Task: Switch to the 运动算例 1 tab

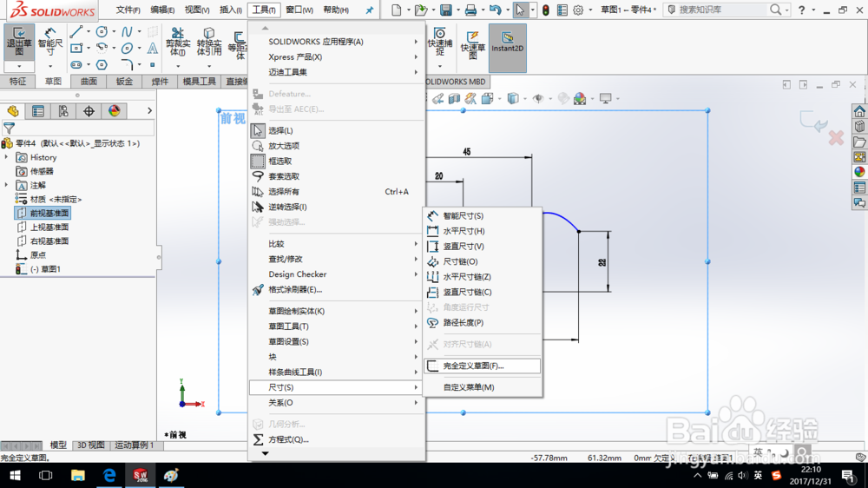Action: point(135,445)
